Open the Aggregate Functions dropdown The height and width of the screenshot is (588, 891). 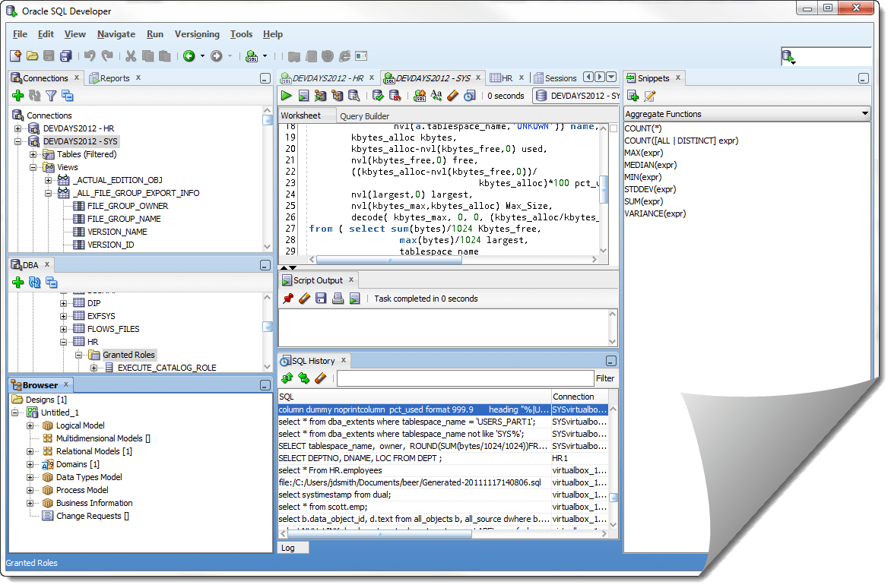click(865, 113)
